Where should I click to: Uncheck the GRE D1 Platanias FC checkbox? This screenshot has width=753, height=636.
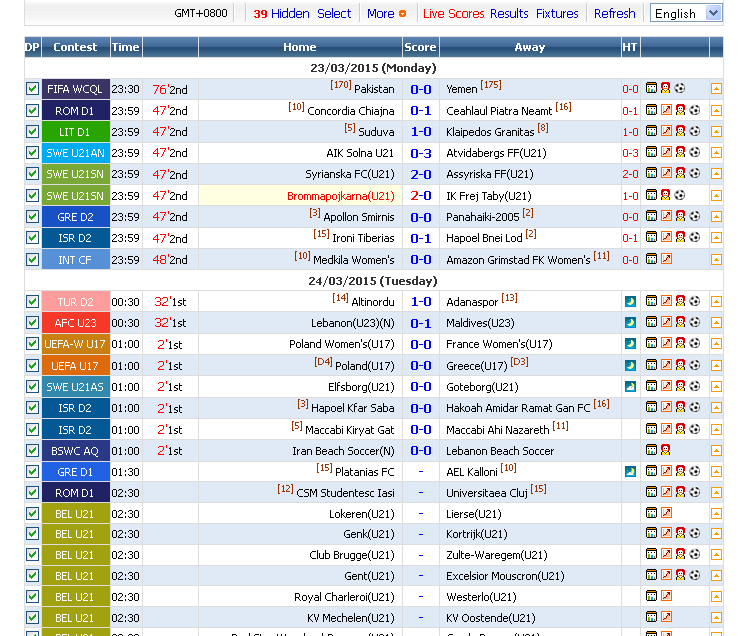32,472
